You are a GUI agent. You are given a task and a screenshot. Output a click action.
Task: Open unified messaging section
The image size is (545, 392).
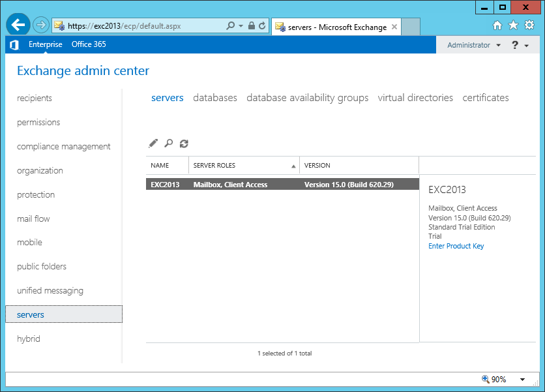50,291
